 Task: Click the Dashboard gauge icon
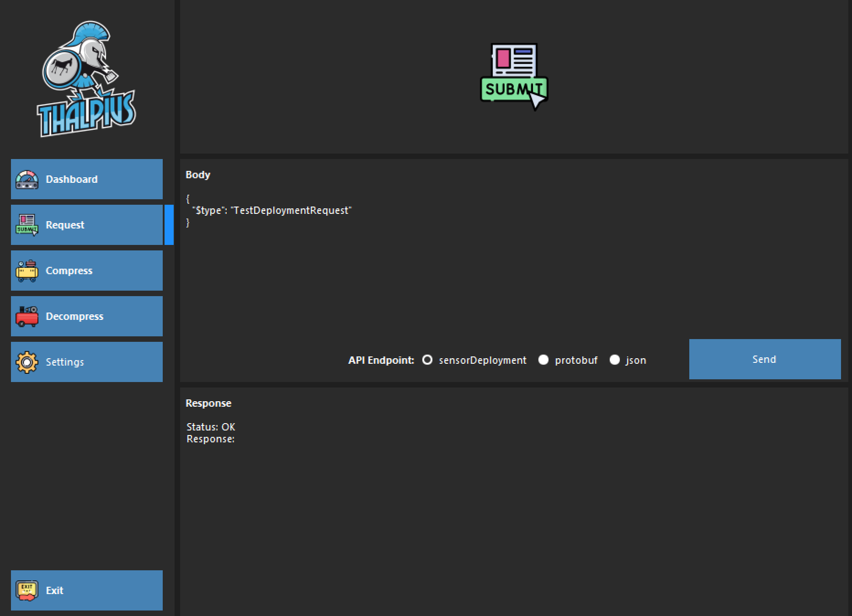click(27, 180)
